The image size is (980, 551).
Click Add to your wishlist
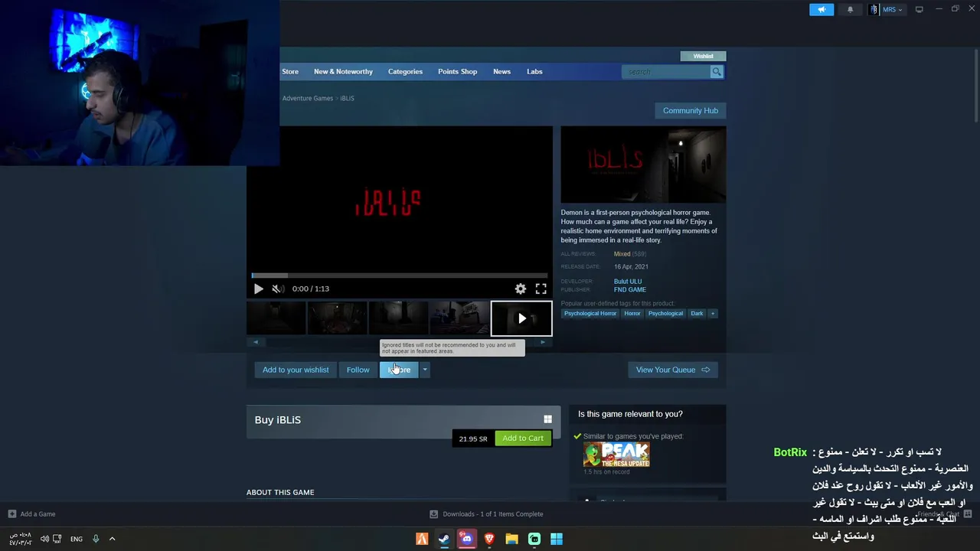click(x=296, y=370)
